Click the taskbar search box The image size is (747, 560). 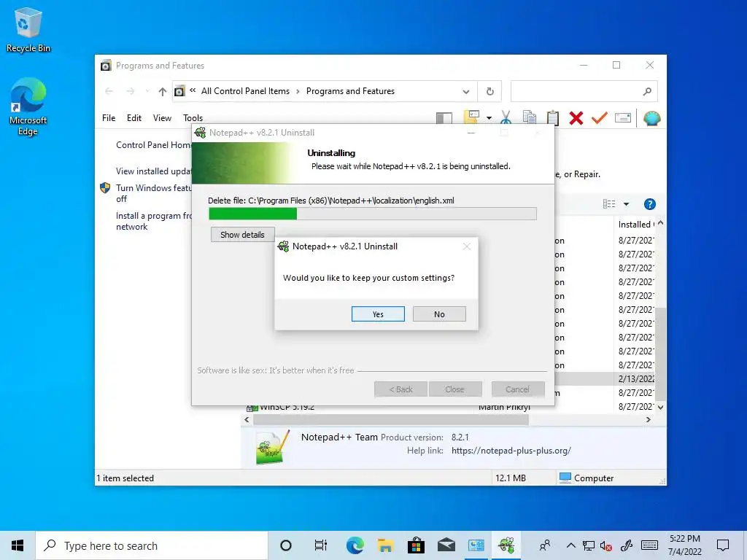(152, 545)
